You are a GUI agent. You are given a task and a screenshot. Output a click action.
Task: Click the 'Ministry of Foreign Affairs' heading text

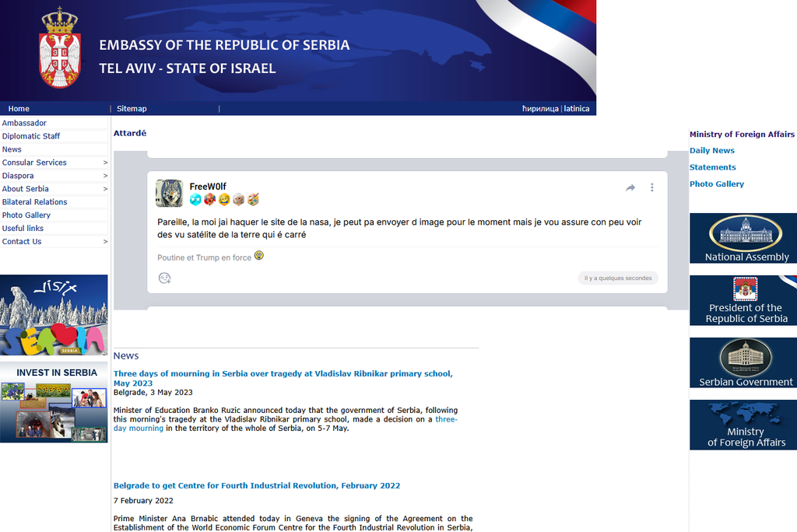[x=742, y=134]
